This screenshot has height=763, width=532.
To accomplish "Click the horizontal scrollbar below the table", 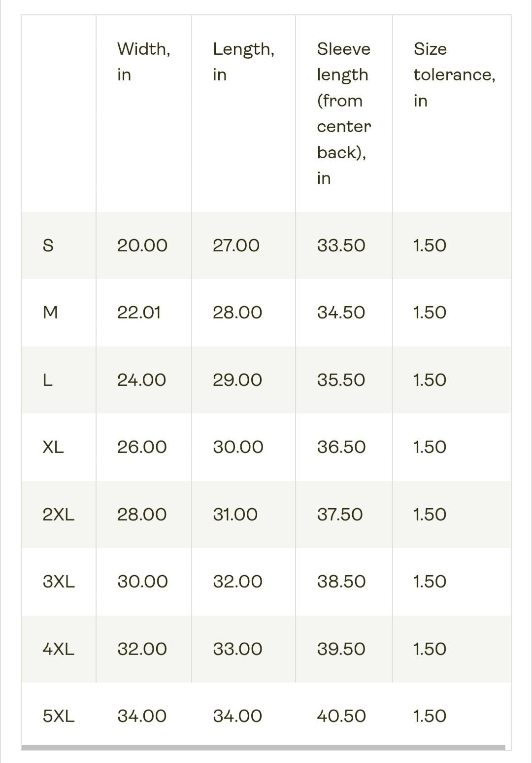I will point(263,748).
